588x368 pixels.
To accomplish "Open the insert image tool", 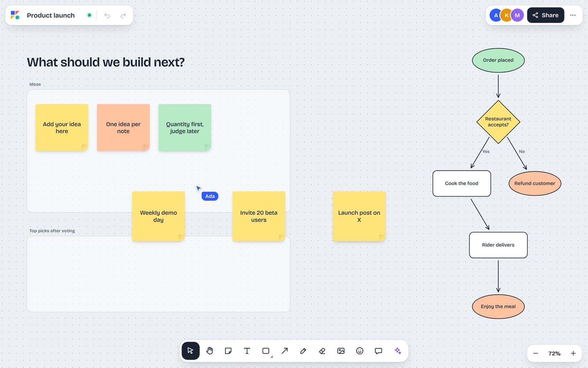I will point(341,351).
